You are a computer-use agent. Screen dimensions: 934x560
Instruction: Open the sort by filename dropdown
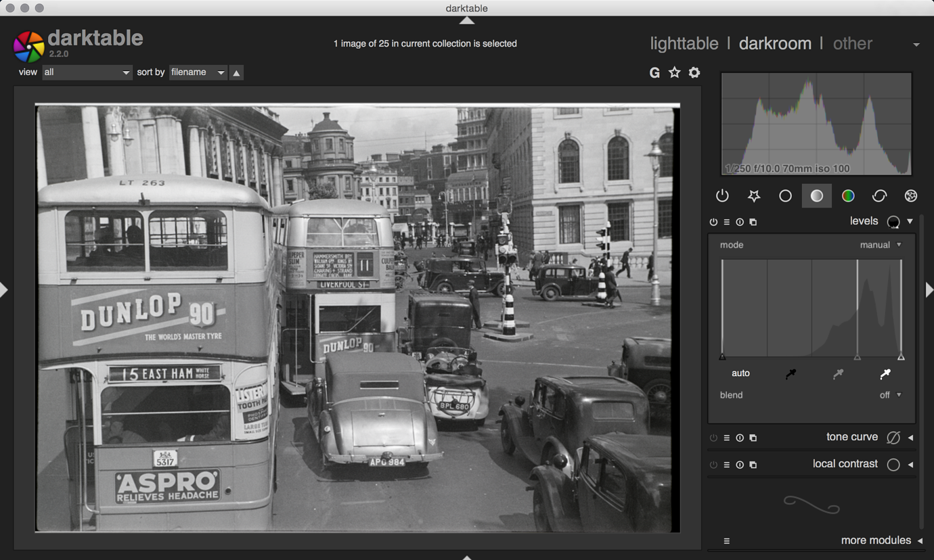198,72
